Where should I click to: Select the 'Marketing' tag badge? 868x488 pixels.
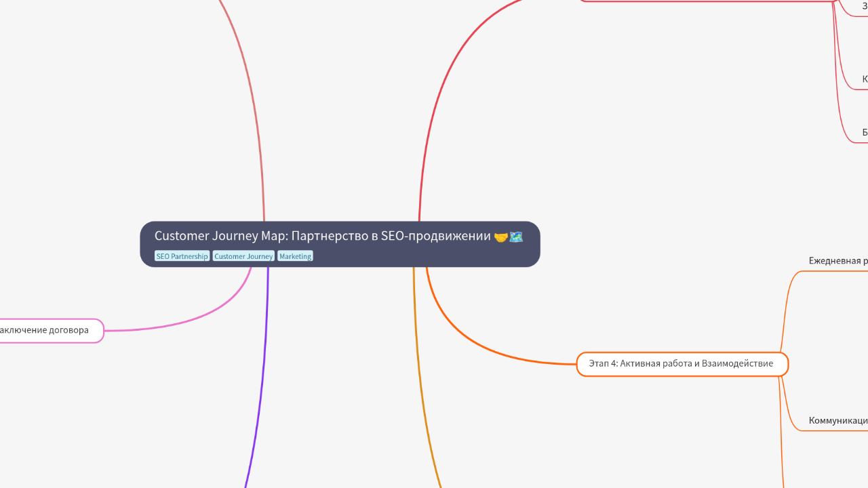coord(295,256)
